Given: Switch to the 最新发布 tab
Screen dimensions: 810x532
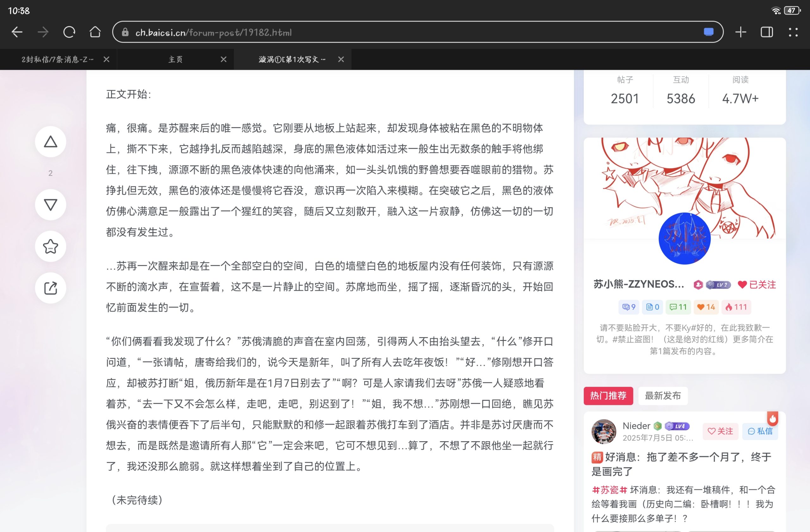Looking at the screenshot, I should coord(663,396).
